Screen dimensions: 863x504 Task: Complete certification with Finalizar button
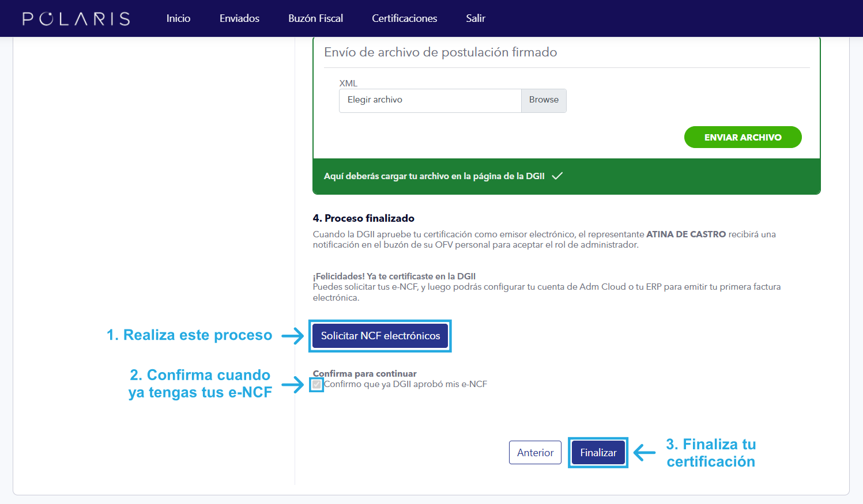598,453
